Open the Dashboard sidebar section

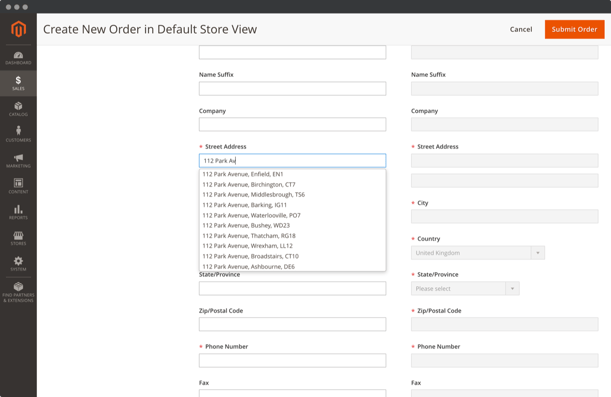pyautogui.click(x=18, y=58)
